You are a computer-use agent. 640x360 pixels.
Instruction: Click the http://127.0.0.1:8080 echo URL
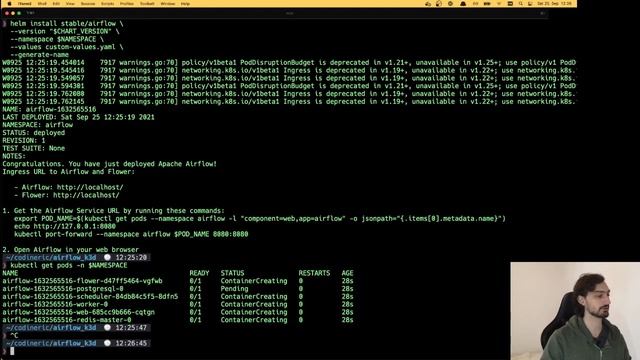tap(75, 226)
